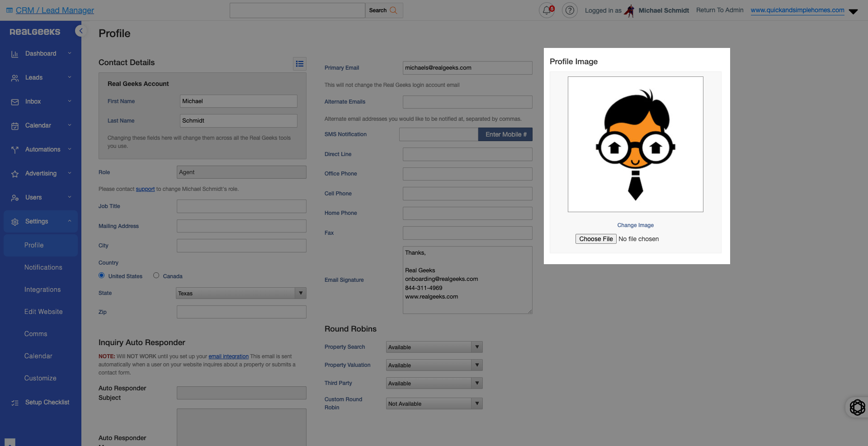Click the superhero user avatar icon
This screenshot has height=446, width=868.
pos(629,10)
